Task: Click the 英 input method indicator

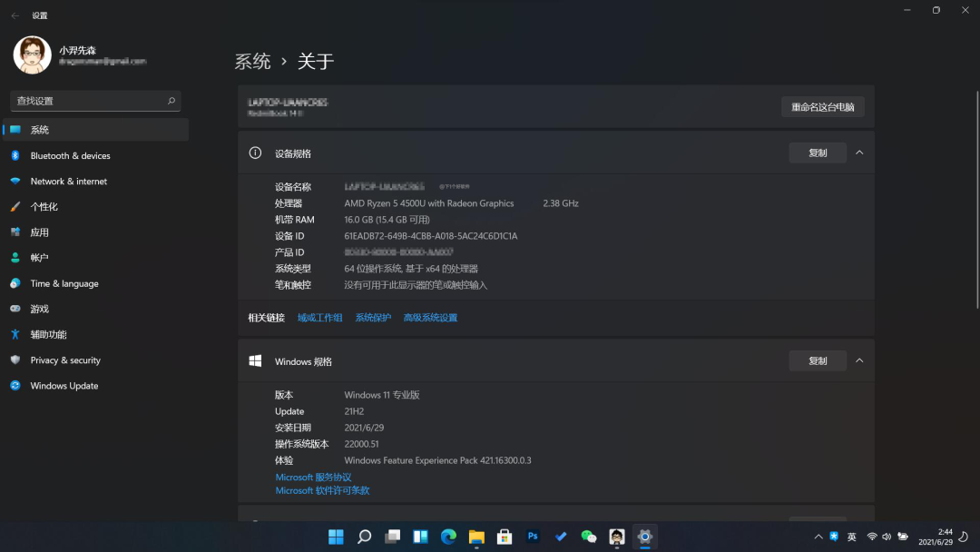Action: coord(852,537)
